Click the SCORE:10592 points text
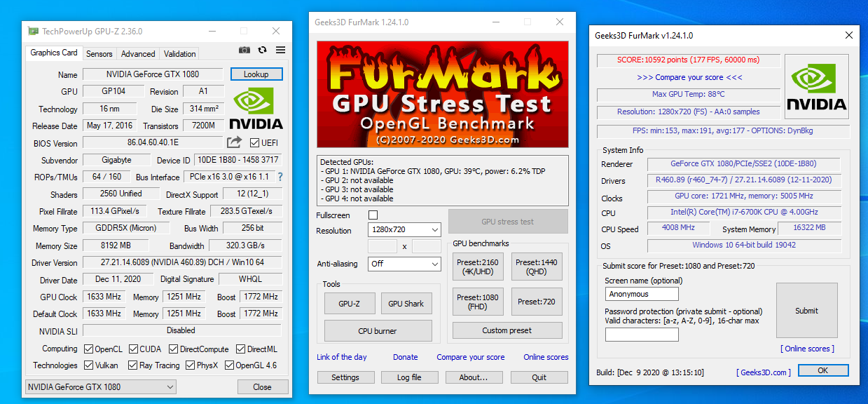 (688, 60)
